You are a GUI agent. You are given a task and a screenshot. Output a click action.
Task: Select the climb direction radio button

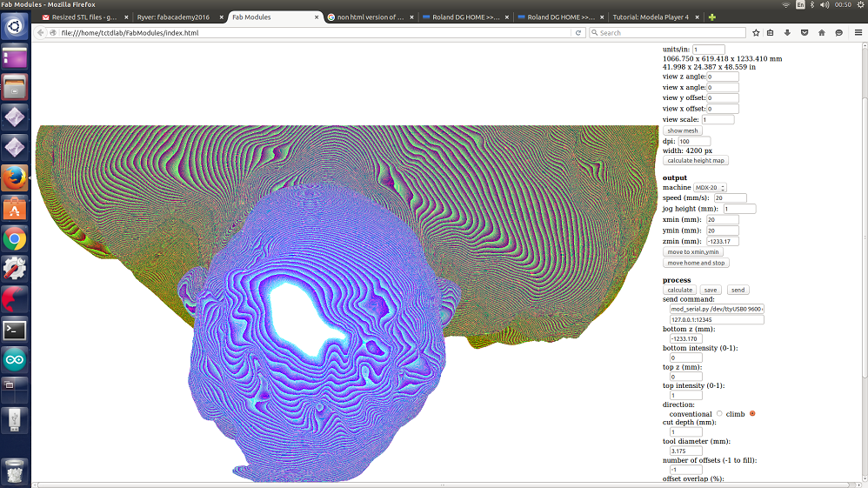click(x=752, y=413)
